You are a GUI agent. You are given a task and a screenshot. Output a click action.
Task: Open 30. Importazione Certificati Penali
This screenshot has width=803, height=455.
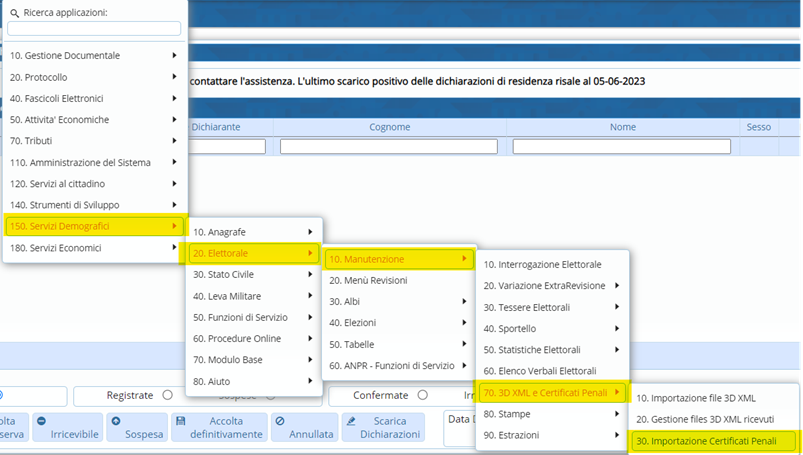713,440
